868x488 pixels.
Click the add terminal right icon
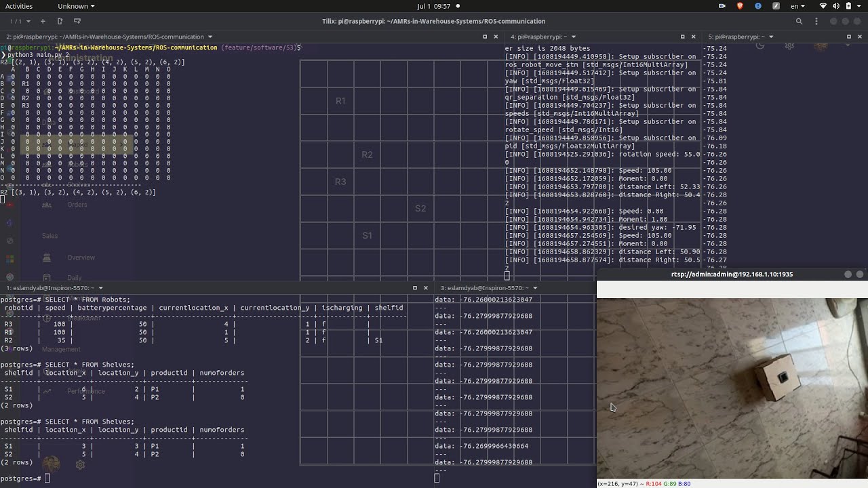[x=60, y=21]
